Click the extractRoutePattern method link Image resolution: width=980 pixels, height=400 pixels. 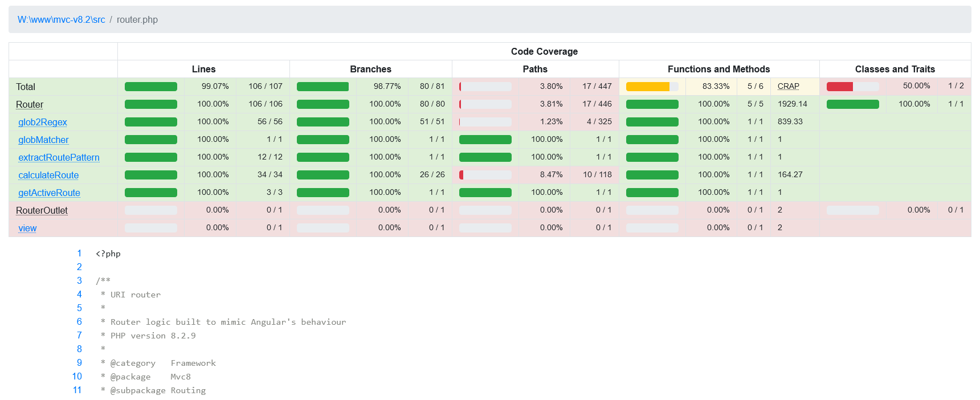click(x=59, y=157)
